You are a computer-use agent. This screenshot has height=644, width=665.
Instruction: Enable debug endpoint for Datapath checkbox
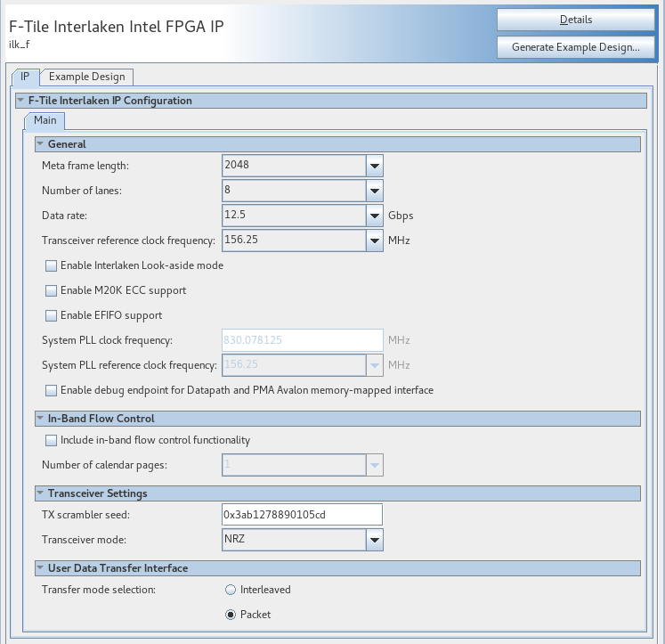tap(51, 390)
